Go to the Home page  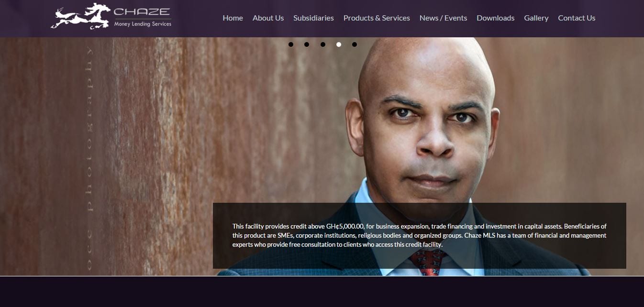(x=233, y=18)
